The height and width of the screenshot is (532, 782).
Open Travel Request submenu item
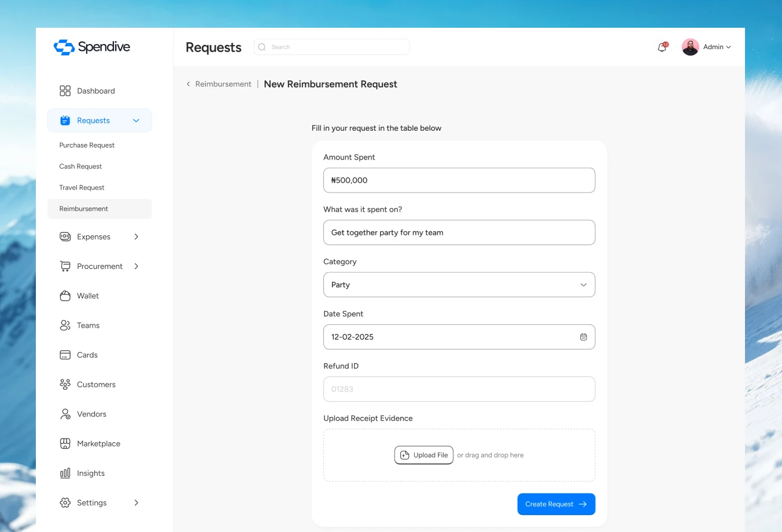click(82, 187)
